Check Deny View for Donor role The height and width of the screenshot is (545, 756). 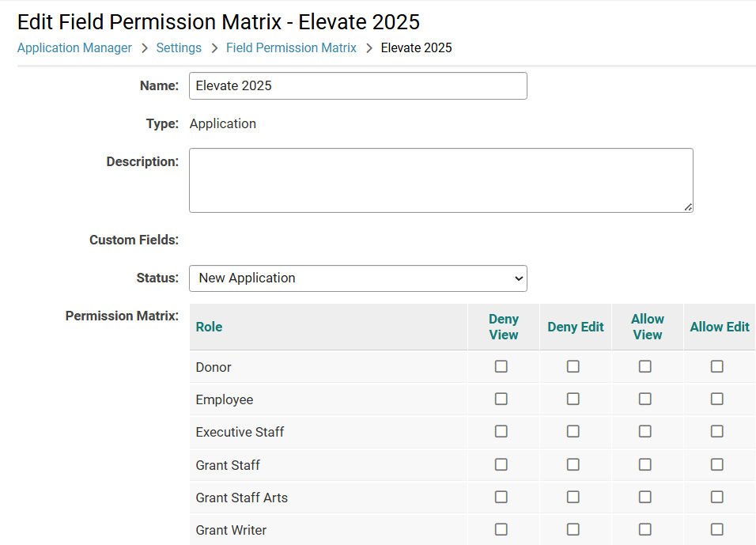[x=501, y=366]
